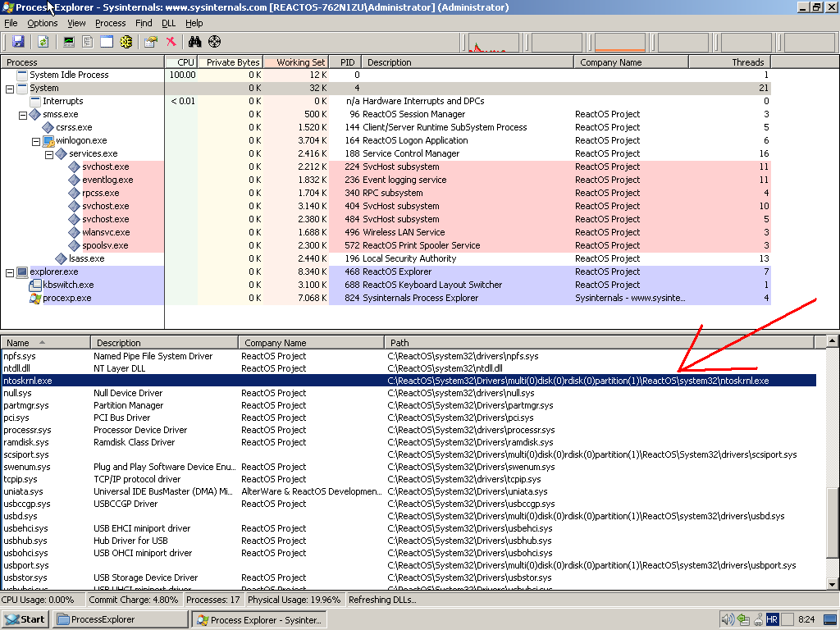Click the Process Explorer title bar app icon
The width and height of the screenshot is (840, 630).
[7, 7]
